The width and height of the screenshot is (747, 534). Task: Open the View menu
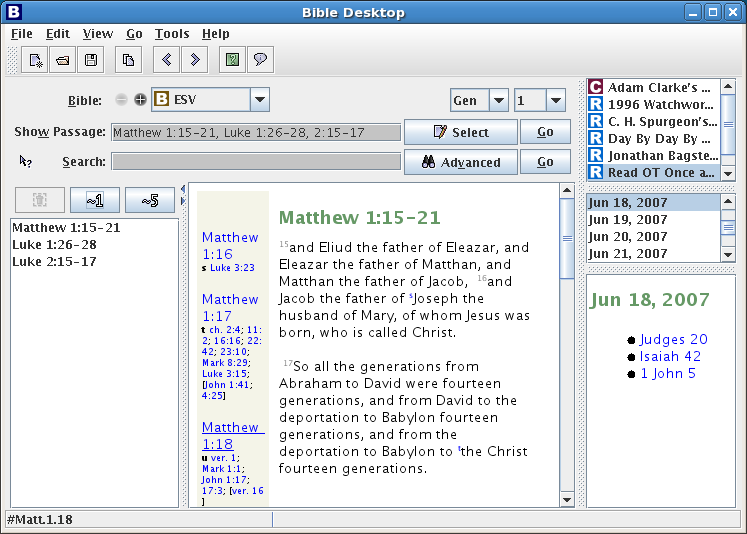[x=98, y=34]
